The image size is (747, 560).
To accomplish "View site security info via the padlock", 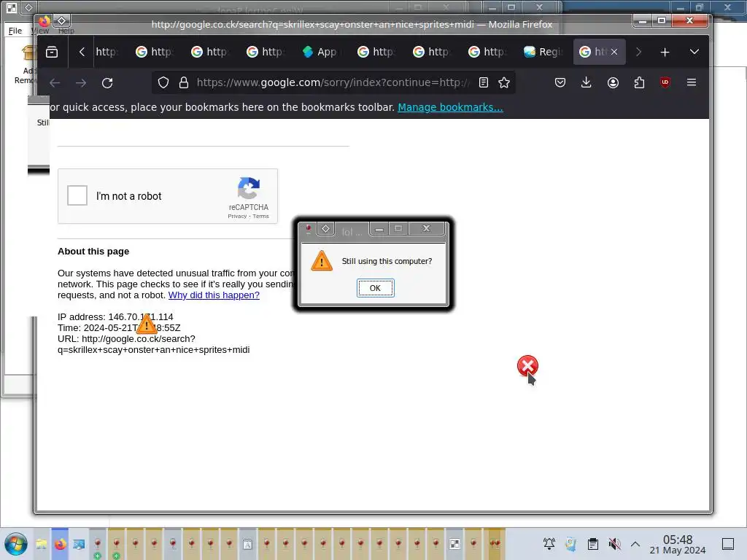I will (x=184, y=83).
